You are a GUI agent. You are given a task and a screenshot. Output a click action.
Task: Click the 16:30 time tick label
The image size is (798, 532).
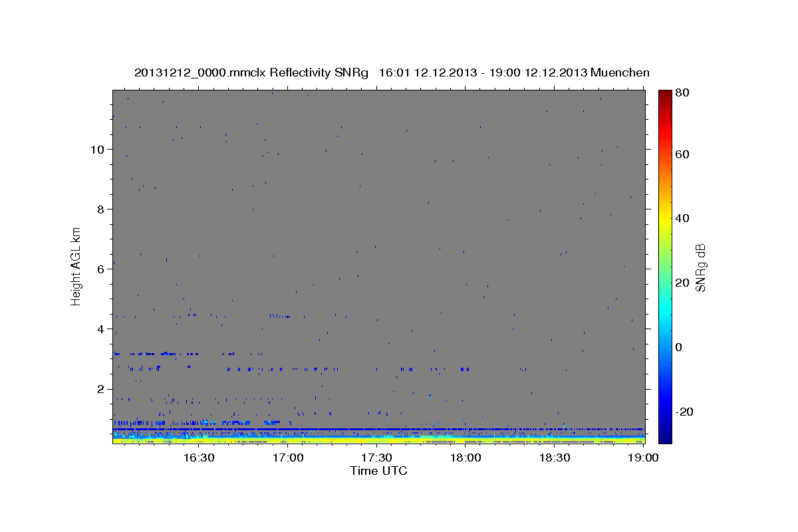tap(198, 458)
